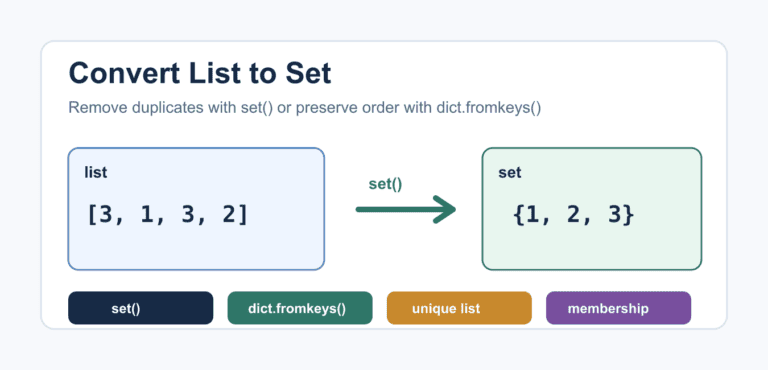This screenshot has height=370, width=768.
Task: Click the orange unique list tag
Action: pos(459,308)
